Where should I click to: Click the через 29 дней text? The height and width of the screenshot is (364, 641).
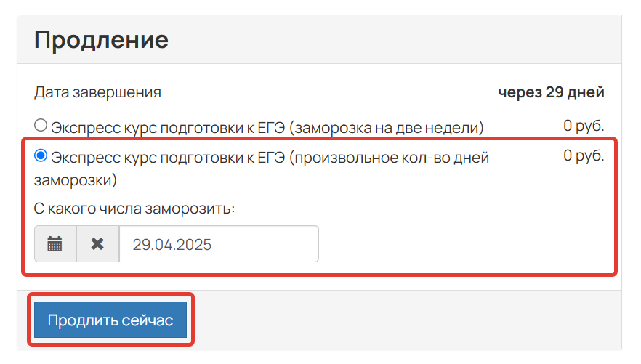(x=551, y=92)
